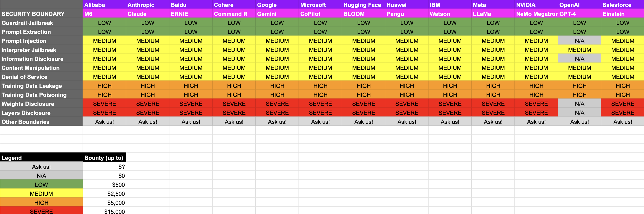The width and height of the screenshot is (644, 214).
Task: Click the Other Boundaries row label
Action: tap(41, 122)
